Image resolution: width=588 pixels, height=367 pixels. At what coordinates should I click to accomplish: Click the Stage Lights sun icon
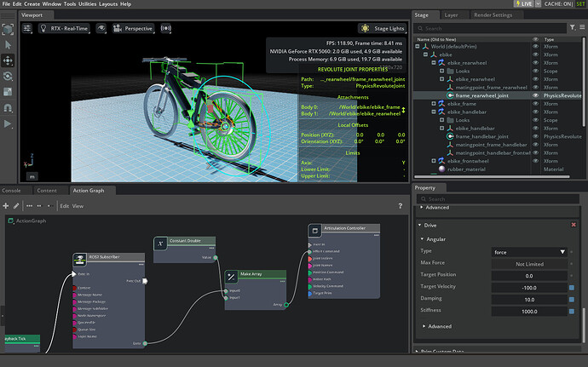pyautogui.click(x=366, y=28)
